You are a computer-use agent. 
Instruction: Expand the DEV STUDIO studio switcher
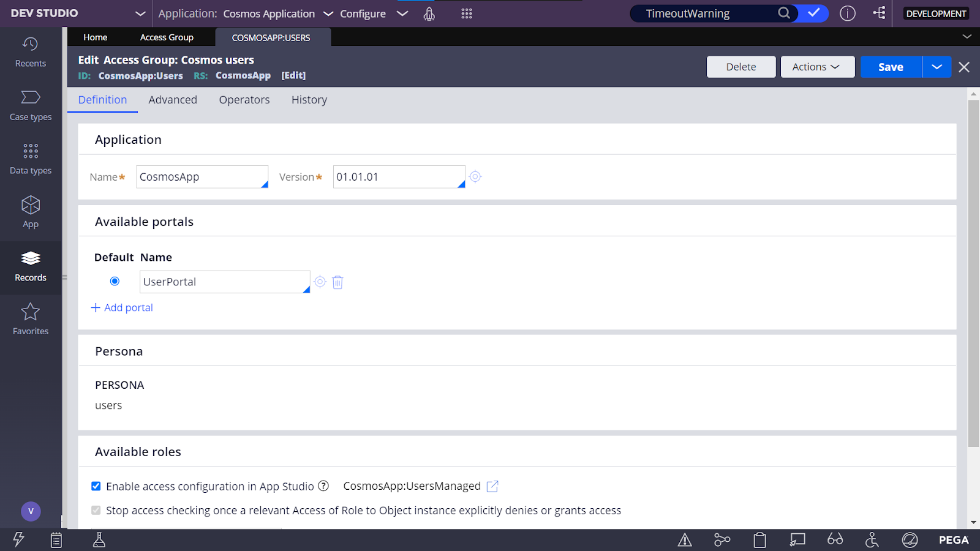pos(140,13)
